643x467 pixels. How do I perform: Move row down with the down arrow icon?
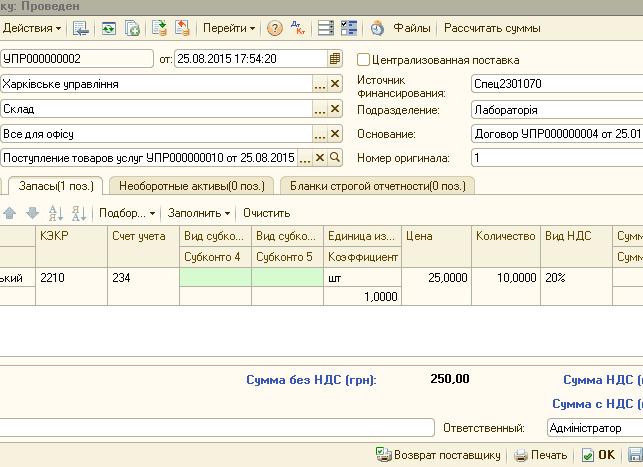coord(32,213)
